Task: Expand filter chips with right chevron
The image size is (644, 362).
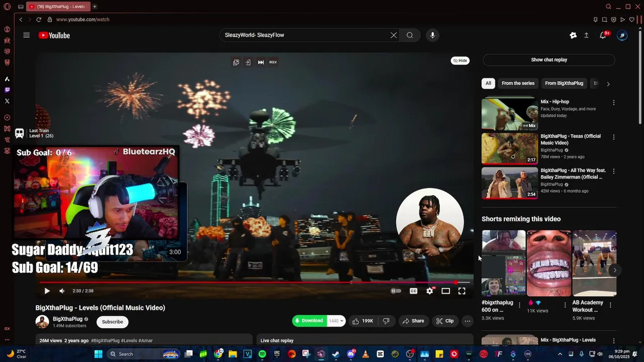Action: [608, 84]
